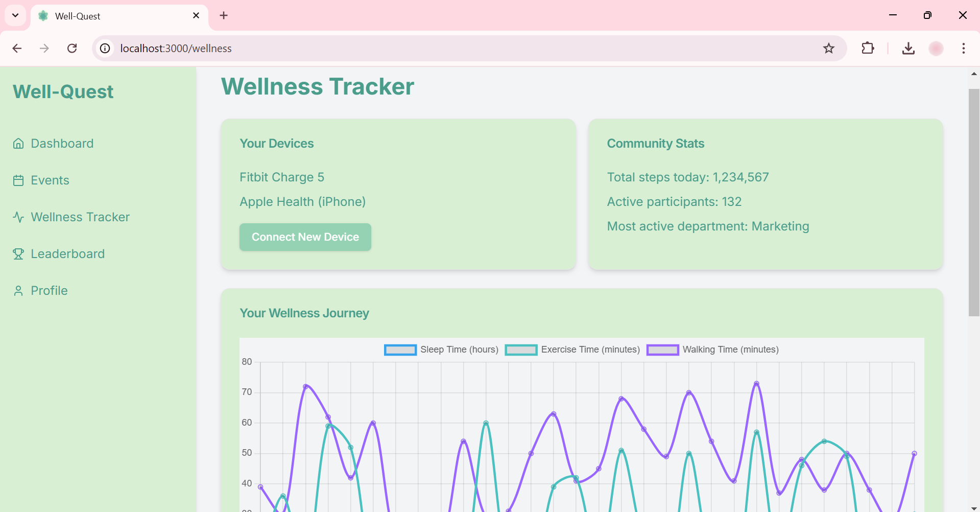Image resolution: width=980 pixels, height=512 pixels.
Task: Expand the tab search dropdown arrow
Action: pos(15,15)
